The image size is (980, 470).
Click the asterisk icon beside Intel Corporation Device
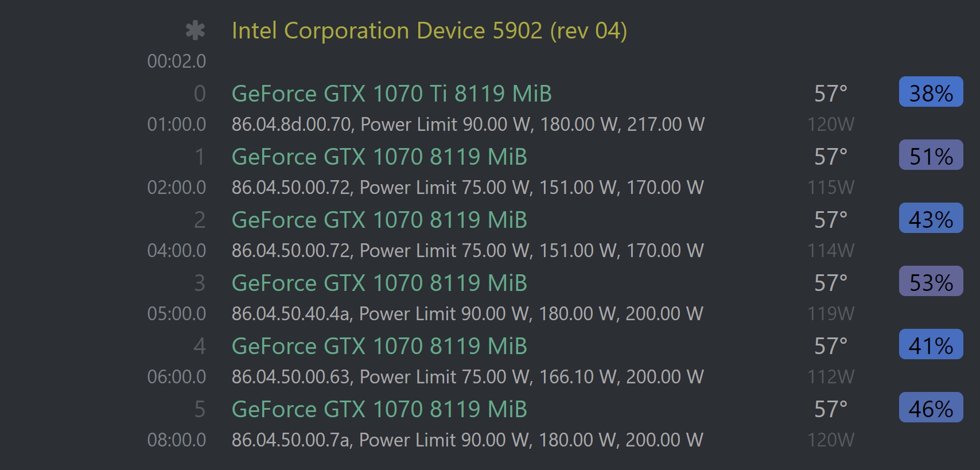195,30
